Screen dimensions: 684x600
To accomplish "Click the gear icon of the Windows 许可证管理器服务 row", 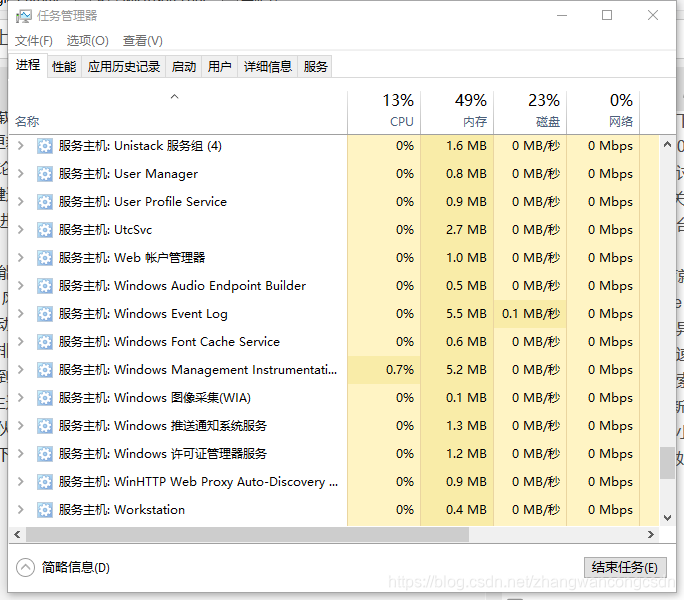I will [x=44, y=454].
